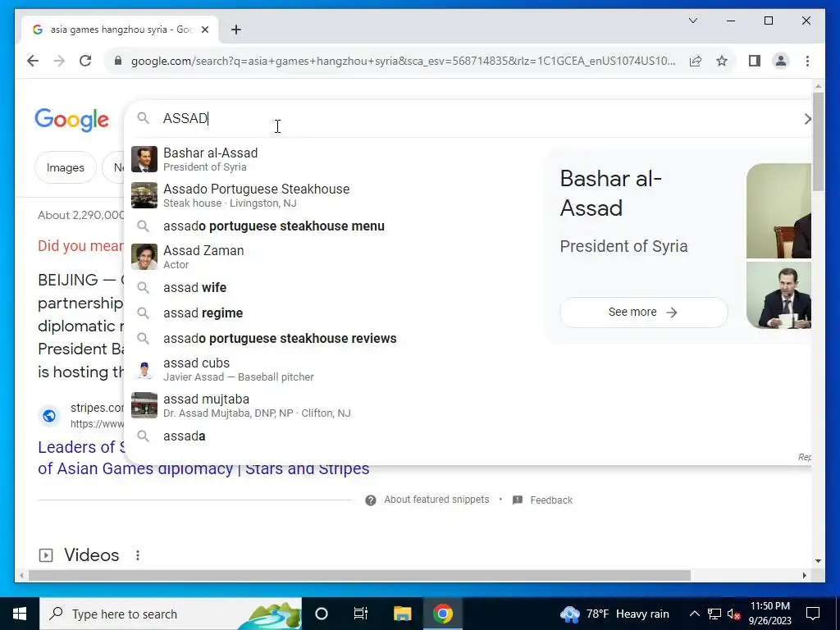840x630 pixels.
Task: Click the muted volume tray icon
Action: 734,614
